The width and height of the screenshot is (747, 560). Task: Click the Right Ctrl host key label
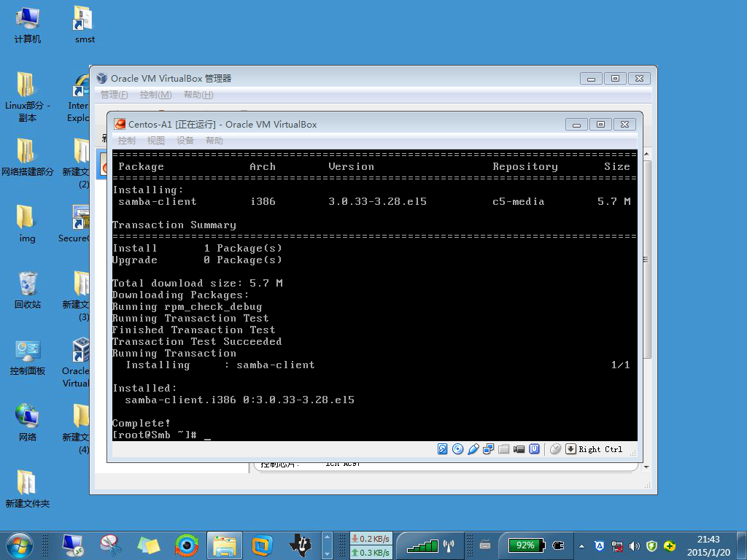(x=600, y=449)
